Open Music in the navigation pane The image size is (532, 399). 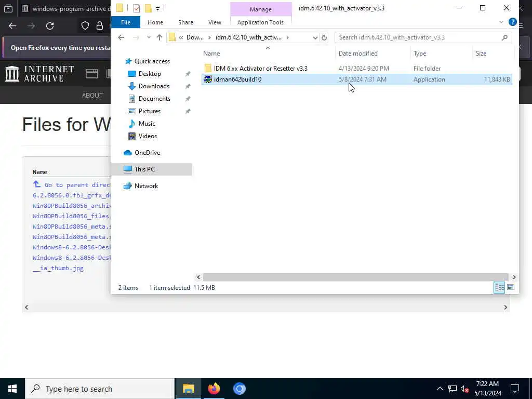click(x=147, y=124)
